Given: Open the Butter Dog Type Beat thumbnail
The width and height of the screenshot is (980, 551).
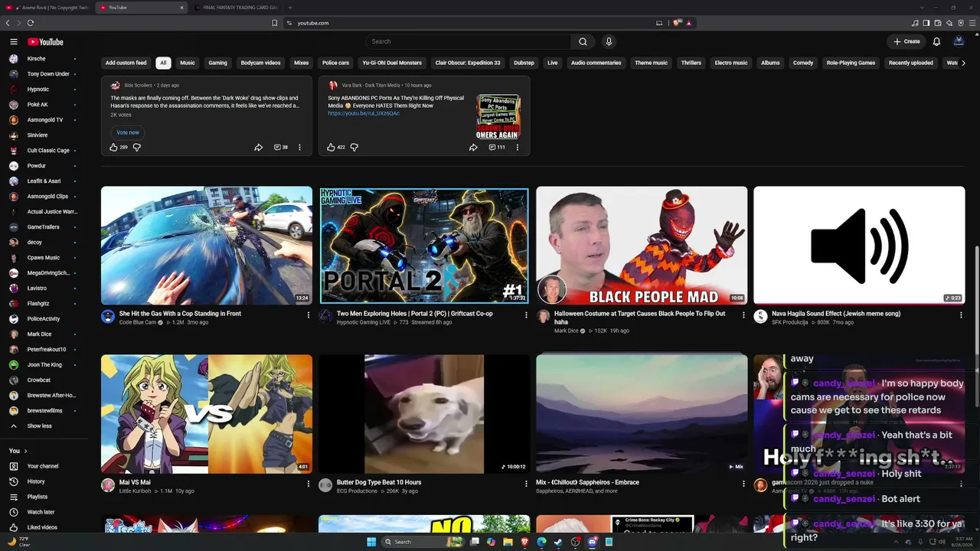Looking at the screenshot, I should (424, 414).
